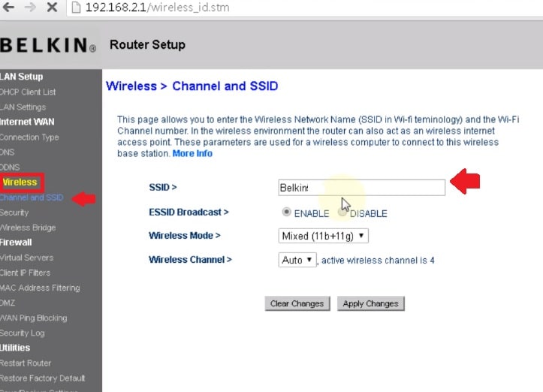The height and width of the screenshot is (392, 543).
Task: Click the browser forward arrow
Action: coord(30,8)
